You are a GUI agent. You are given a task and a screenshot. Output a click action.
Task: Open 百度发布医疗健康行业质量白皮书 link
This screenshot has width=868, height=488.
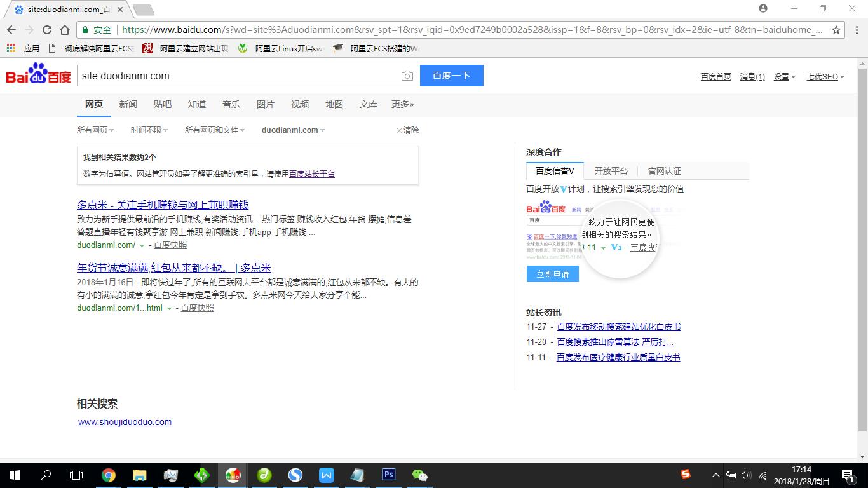(618, 357)
